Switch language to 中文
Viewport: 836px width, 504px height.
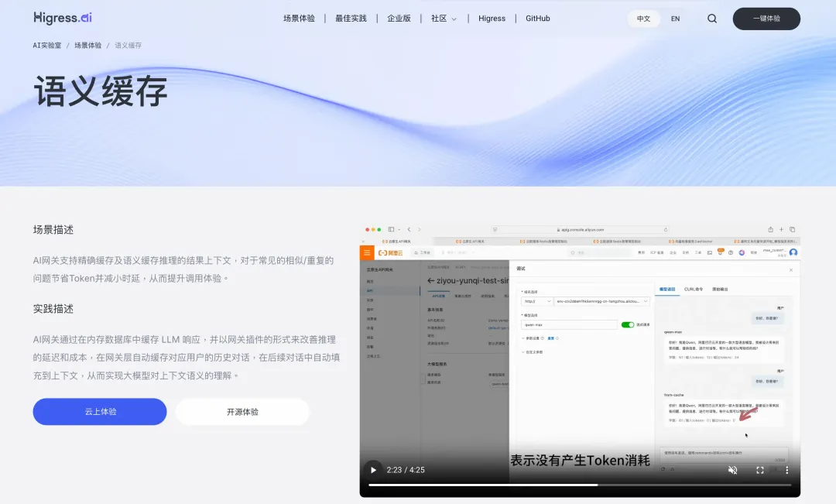pyautogui.click(x=643, y=19)
